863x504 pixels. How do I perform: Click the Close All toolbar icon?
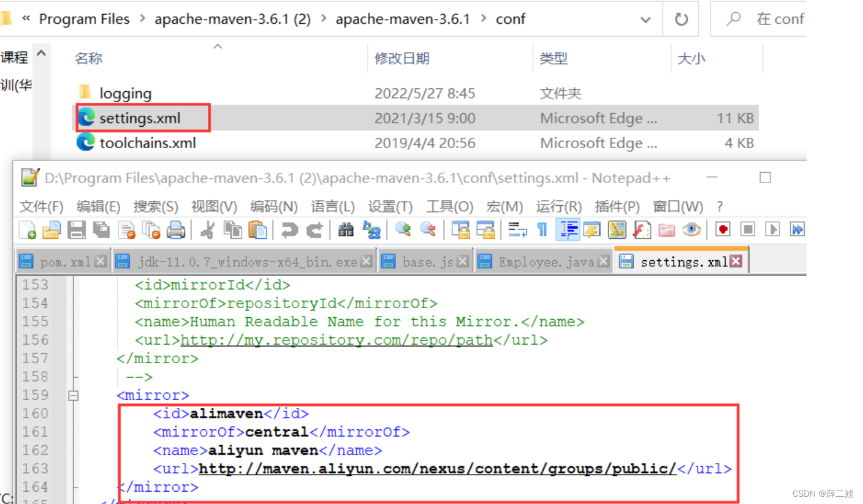[x=151, y=230]
